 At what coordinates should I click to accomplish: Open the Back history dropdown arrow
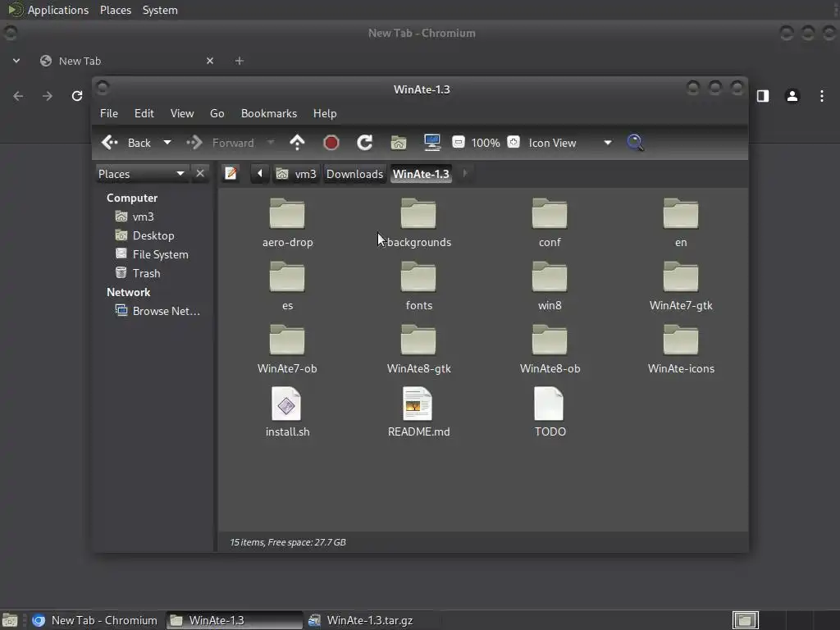[167, 143]
